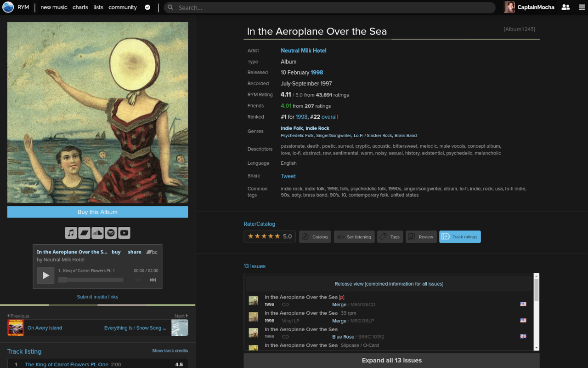Open the Spotify media link icon

(111, 233)
